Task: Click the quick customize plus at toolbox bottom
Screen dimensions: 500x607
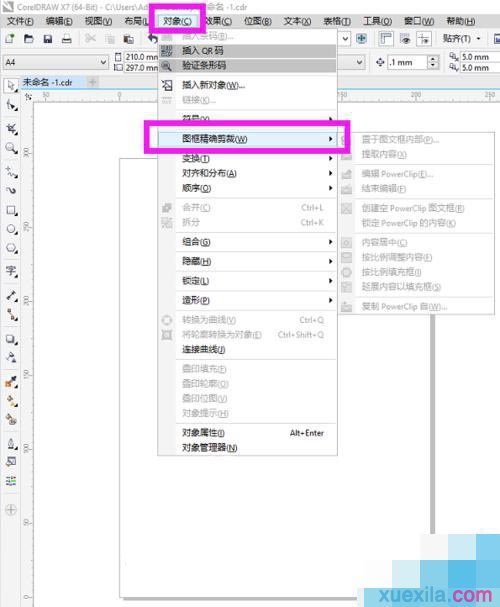Action: (11, 509)
